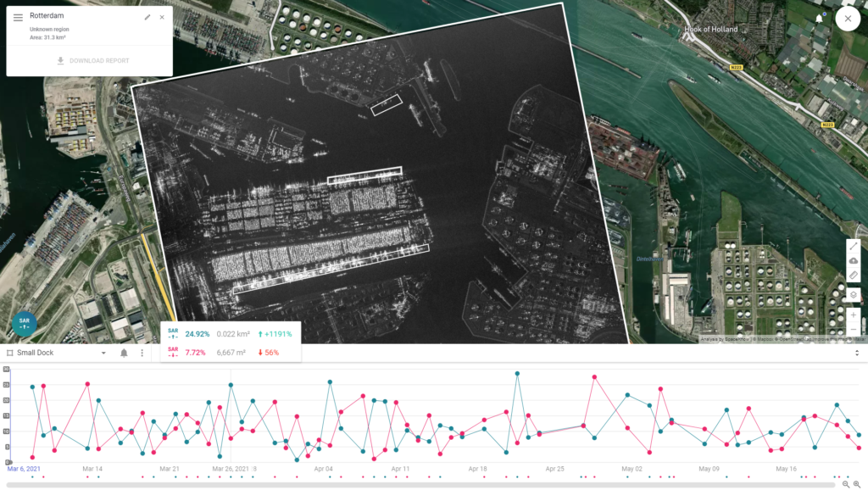The width and height of the screenshot is (868, 490).
Task: Edit the Rotterdam area name with pencil icon
Action: (x=147, y=17)
